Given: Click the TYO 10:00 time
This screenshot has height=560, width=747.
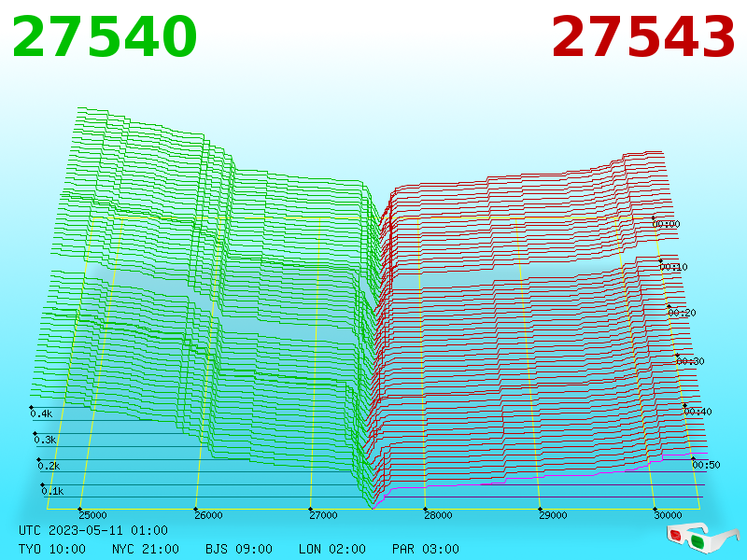Looking at the screenshot, I should pos(52,549).
